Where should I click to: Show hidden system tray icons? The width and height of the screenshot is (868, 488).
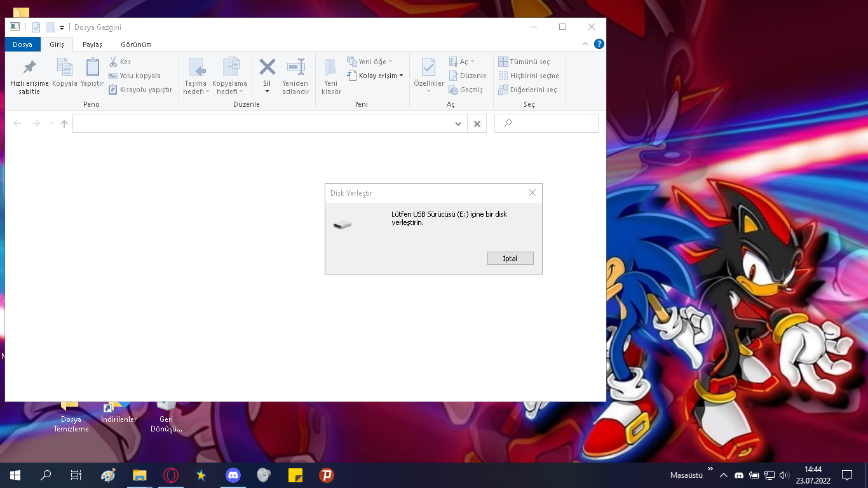723,475
